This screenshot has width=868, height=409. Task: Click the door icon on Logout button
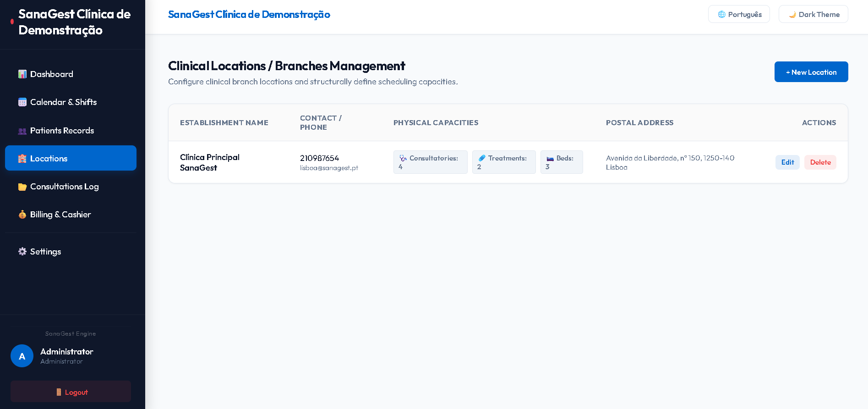59,392
